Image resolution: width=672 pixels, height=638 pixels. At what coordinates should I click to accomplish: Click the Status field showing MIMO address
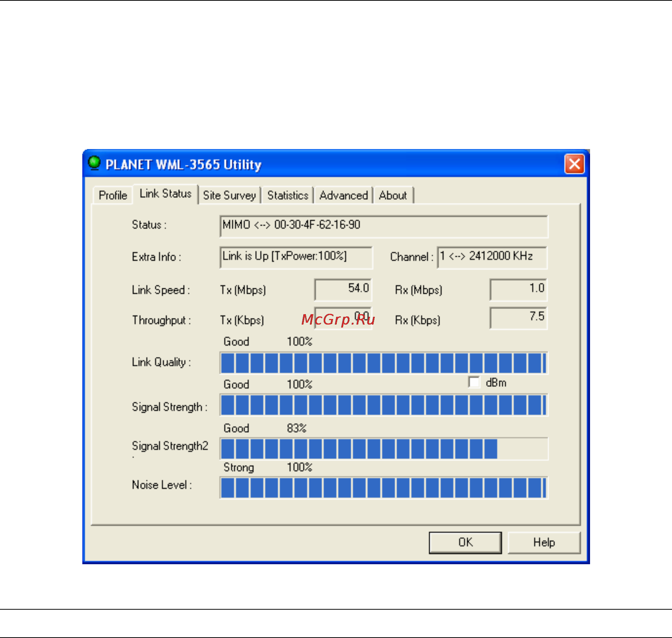(384, 226)
